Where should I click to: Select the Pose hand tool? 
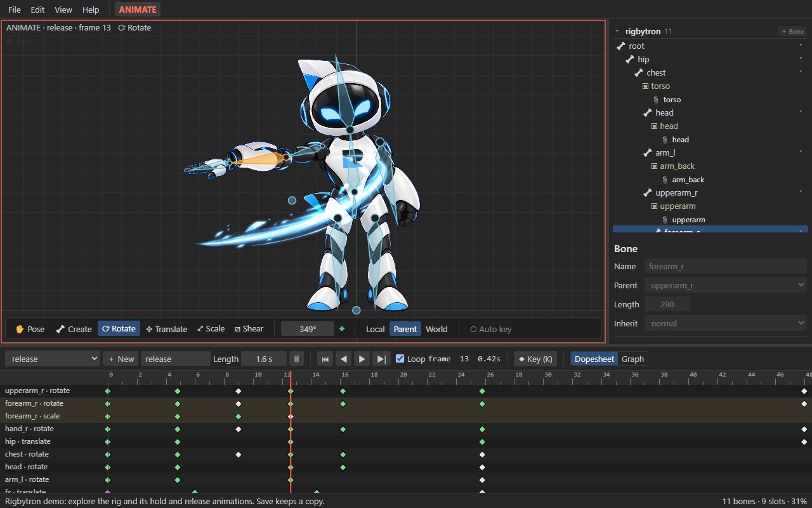click(x=30, y=329)
